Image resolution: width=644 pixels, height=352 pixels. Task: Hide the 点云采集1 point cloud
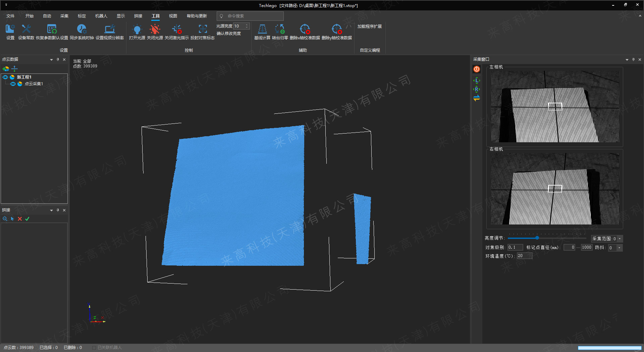[x=13, y=84]
